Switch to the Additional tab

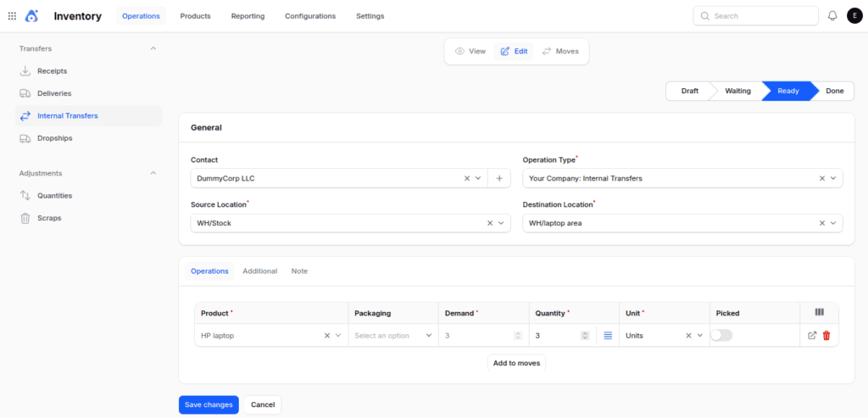tap(259, 271)
